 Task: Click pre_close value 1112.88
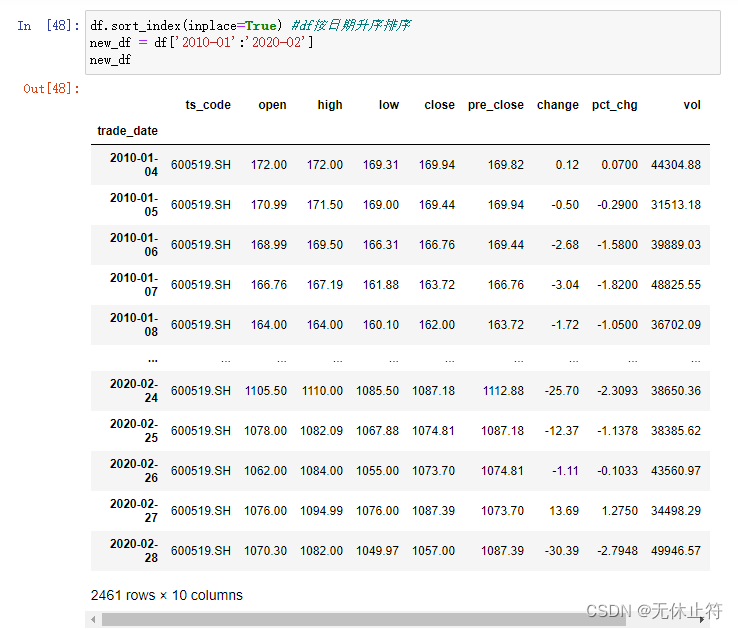pos(503,391)
